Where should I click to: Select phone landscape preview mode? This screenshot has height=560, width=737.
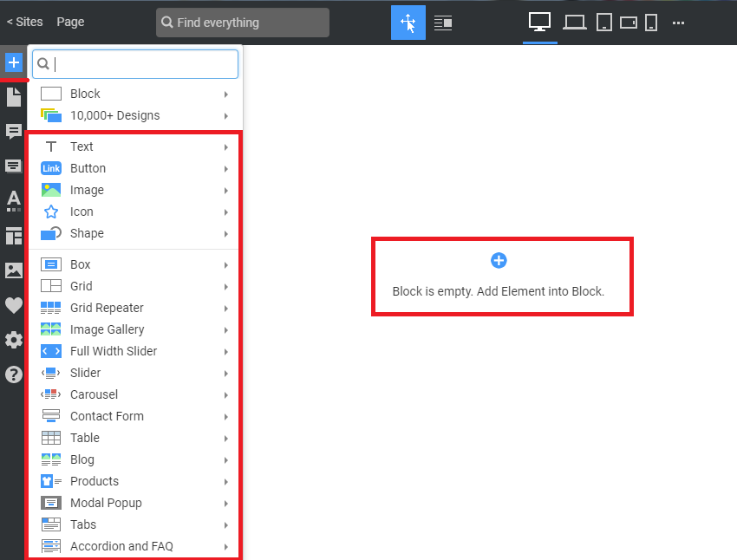point(629,22)
